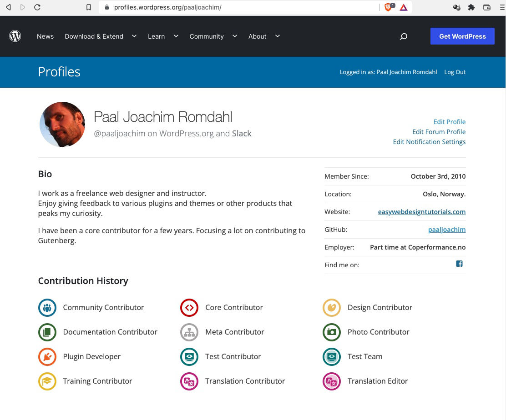Open the Community menu item
This screenshot has height=420, width=506.
pyautogui.click(x=207, y=36)
